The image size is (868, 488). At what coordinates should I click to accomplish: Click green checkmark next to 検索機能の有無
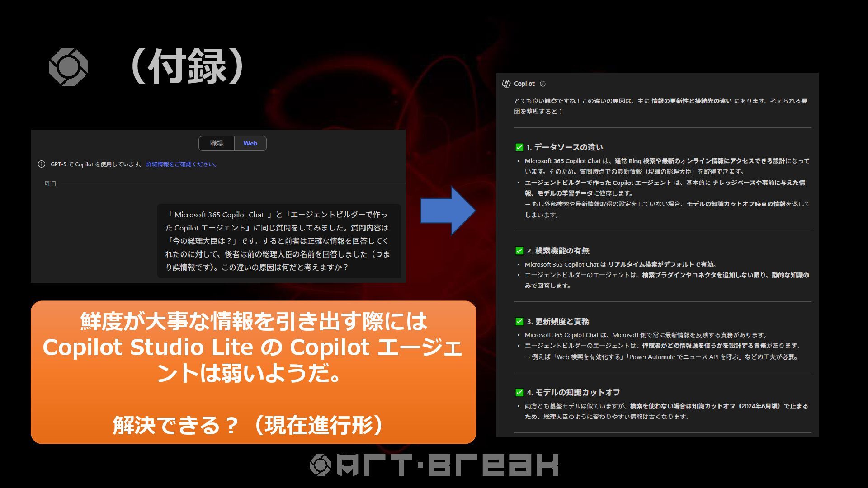pyautogui.click(x=519, y=251)
